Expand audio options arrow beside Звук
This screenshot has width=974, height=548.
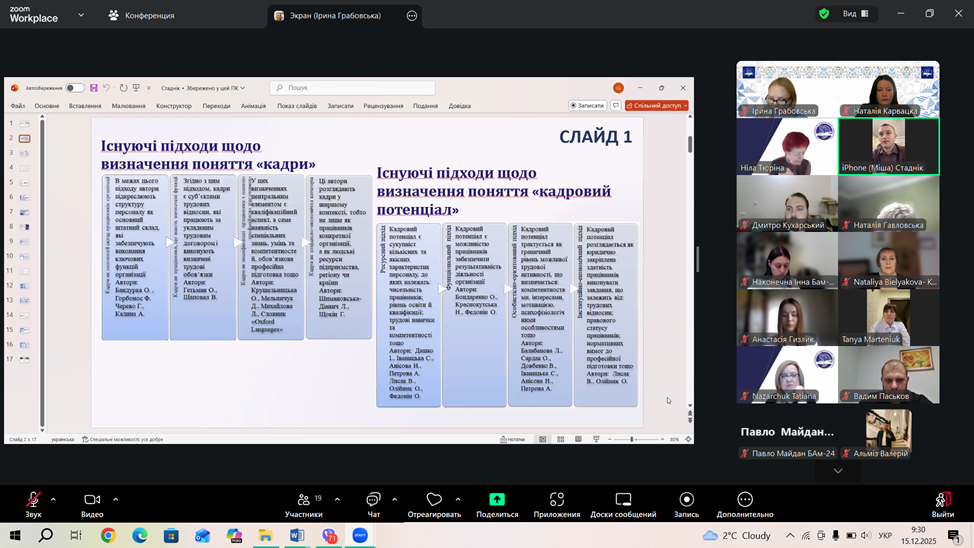point(53,499)
